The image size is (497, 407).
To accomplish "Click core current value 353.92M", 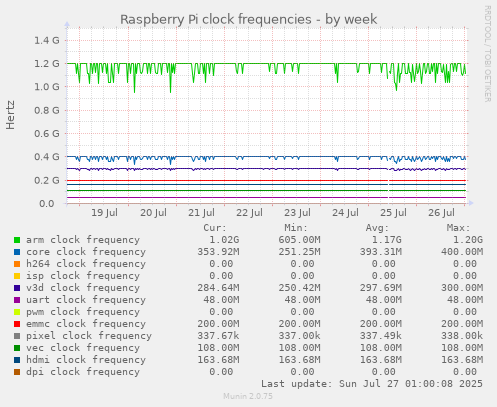I will [218, 252].
